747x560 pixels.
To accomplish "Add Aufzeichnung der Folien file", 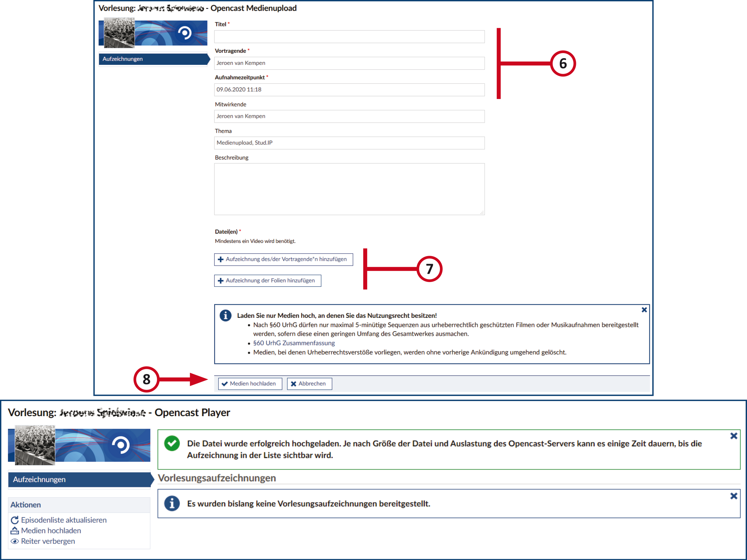I will [x=268, y=280].
